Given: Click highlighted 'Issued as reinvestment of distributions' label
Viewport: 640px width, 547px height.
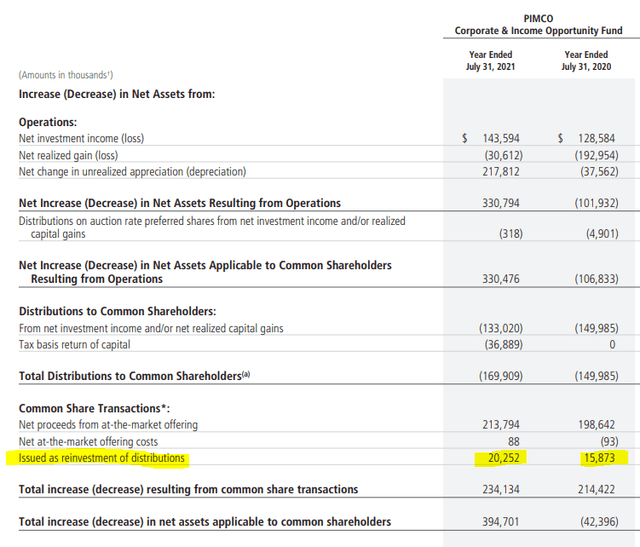Looking at the screenshot, I should tap(102, 458).
